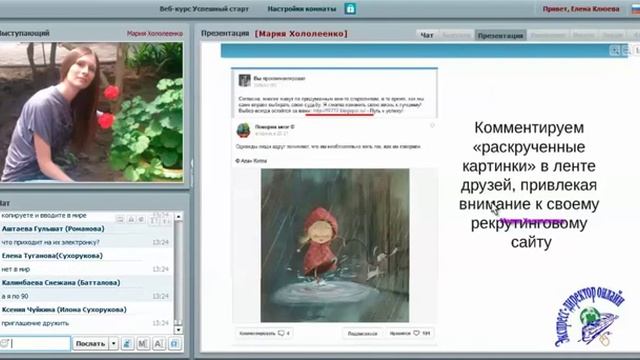Select the Презентация tab
Screen dimensions: 640x360
coord(500,35)
